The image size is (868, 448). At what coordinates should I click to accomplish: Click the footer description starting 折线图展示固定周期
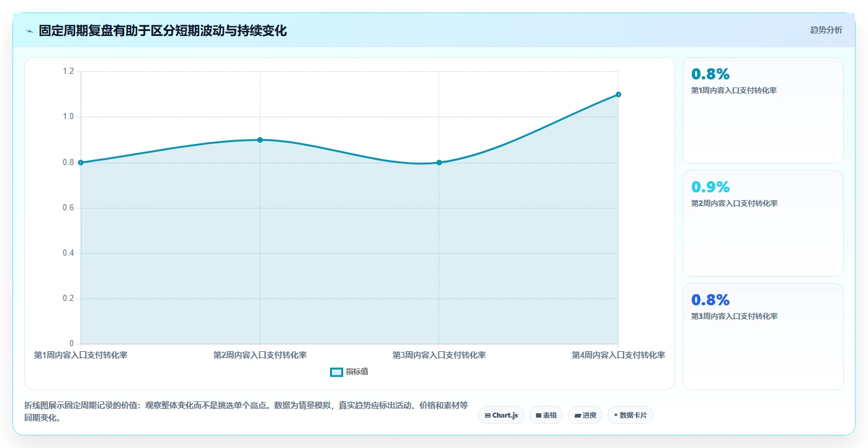pyautogui.click(x=246, y=411)
